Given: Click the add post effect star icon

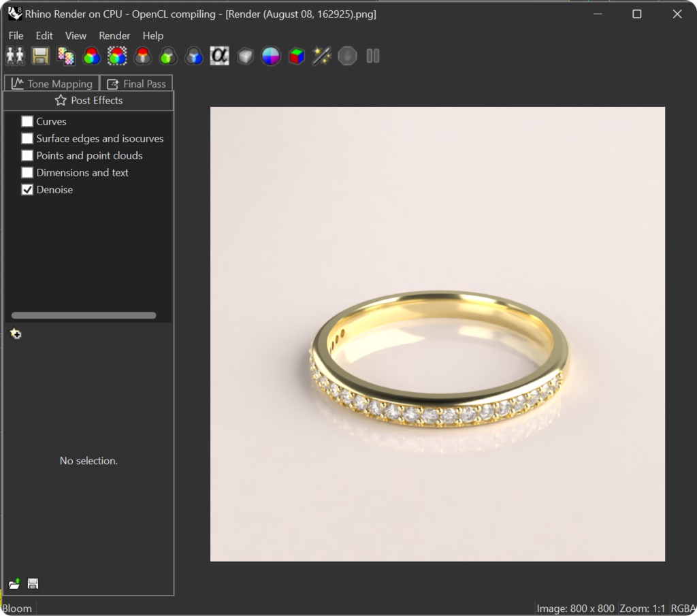Looking at the screenshot, I should point(16,334).
